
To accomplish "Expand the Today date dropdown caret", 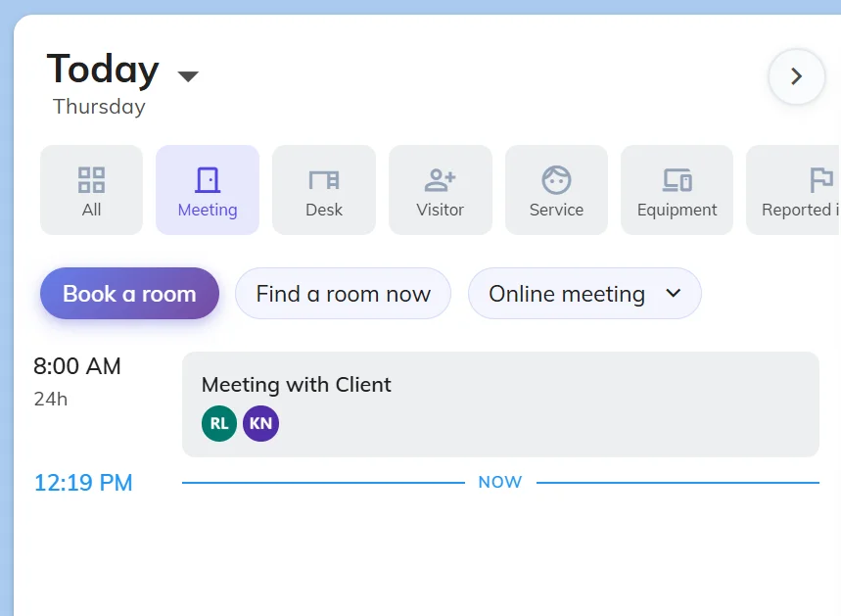I will pos(188,76).
